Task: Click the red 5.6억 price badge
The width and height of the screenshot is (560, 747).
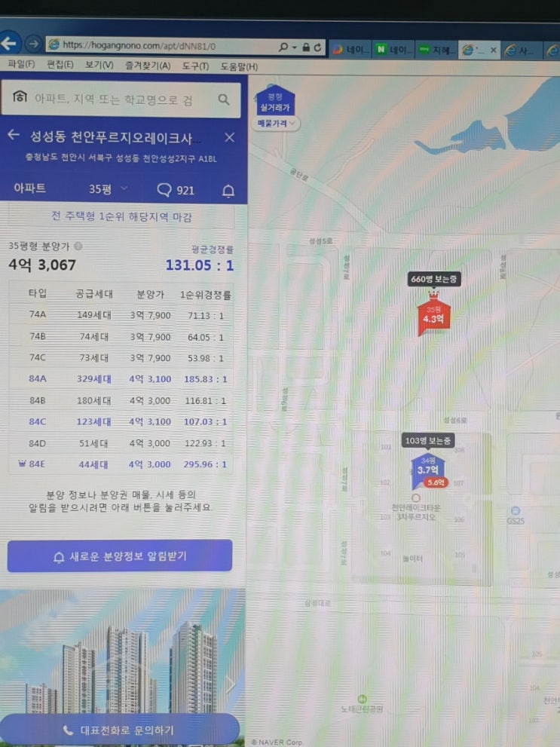Action: point(435,482)
